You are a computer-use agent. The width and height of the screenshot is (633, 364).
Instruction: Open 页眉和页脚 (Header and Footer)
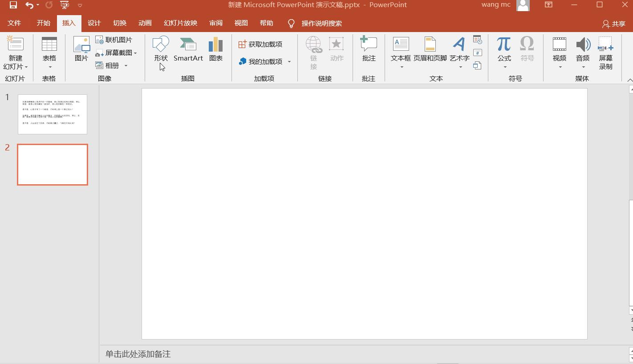[x=430, y=49]
